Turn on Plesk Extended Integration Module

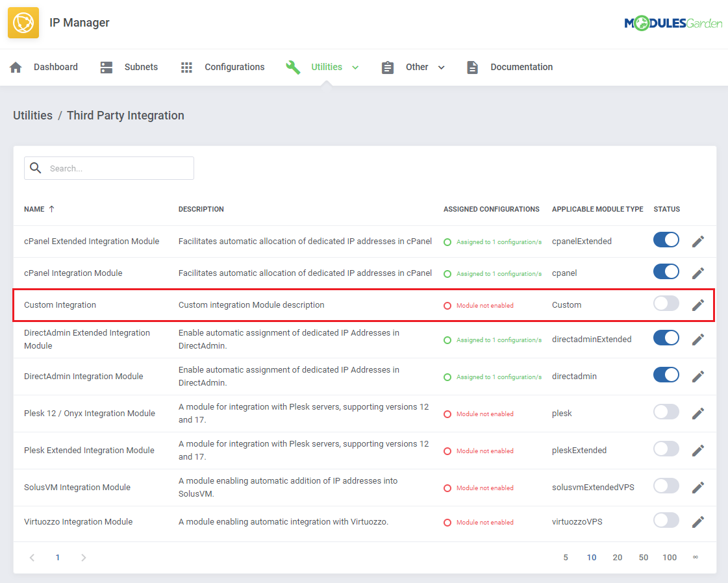point(666,449)
